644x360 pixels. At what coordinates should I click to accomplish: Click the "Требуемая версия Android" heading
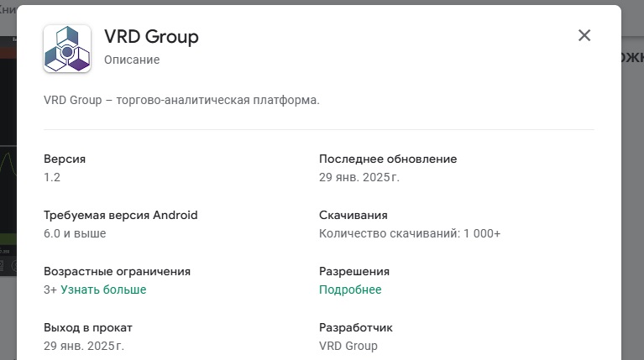(x=121, y=215)
